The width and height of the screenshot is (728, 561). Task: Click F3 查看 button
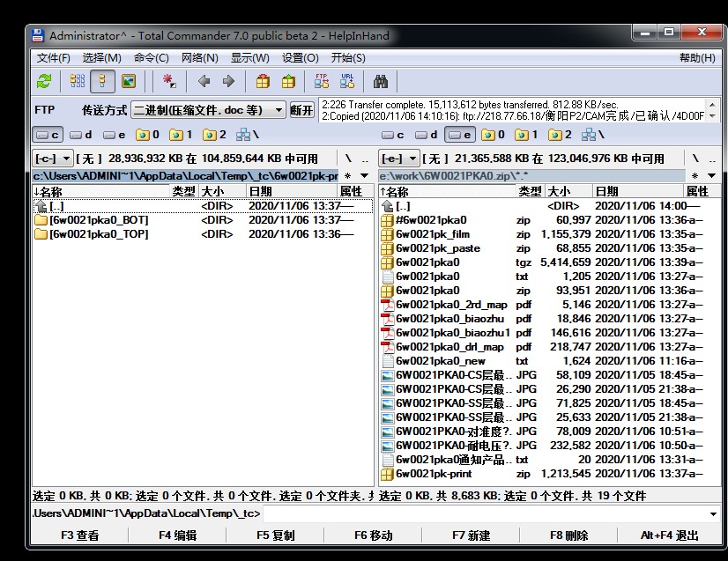[x=80, y=535]
